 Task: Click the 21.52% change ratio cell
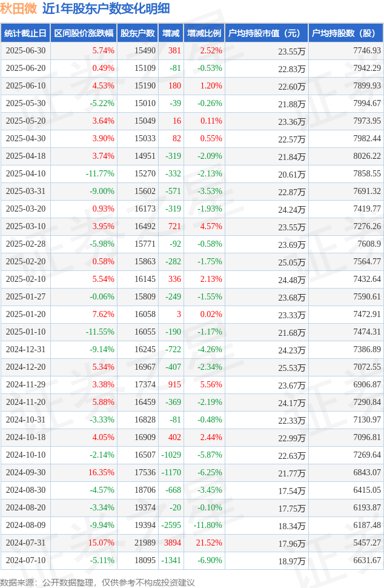[211, 543]
